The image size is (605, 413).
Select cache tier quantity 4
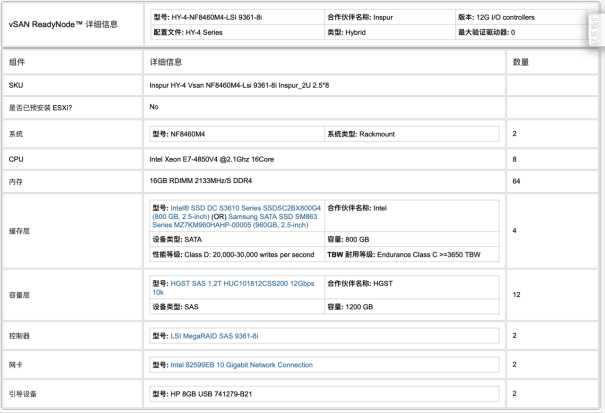click(514, 230)
